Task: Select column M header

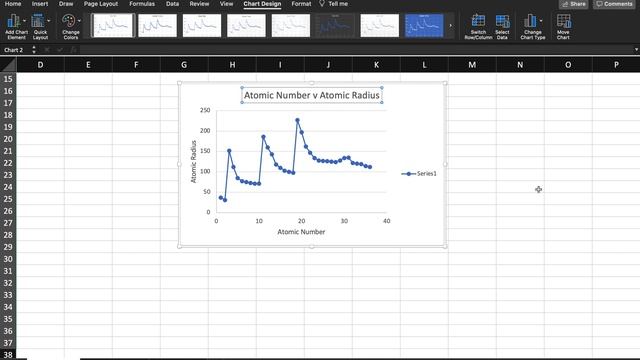Action: tap(472, 64)
